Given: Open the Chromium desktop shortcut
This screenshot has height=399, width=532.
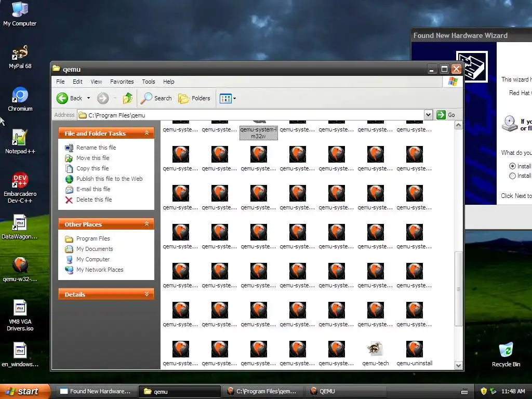Looking at the screenshot, I should coord(20,99).
